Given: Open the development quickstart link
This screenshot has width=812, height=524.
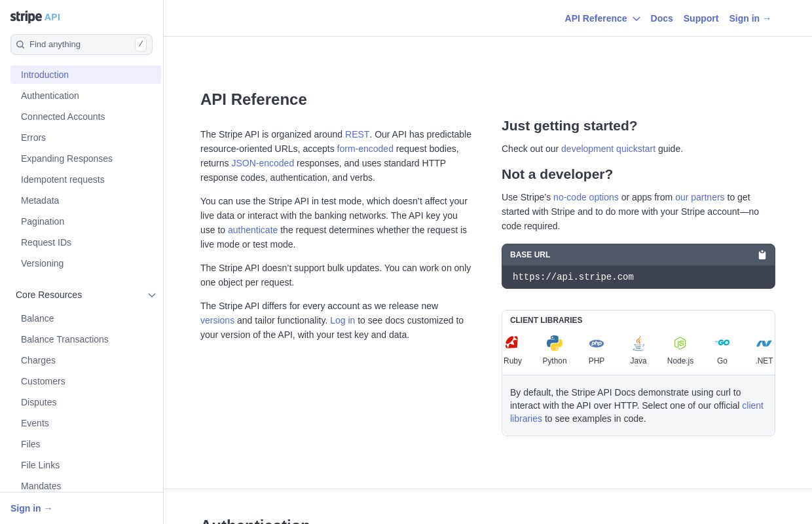Looking at the screenshot, I should coord(608,149).
